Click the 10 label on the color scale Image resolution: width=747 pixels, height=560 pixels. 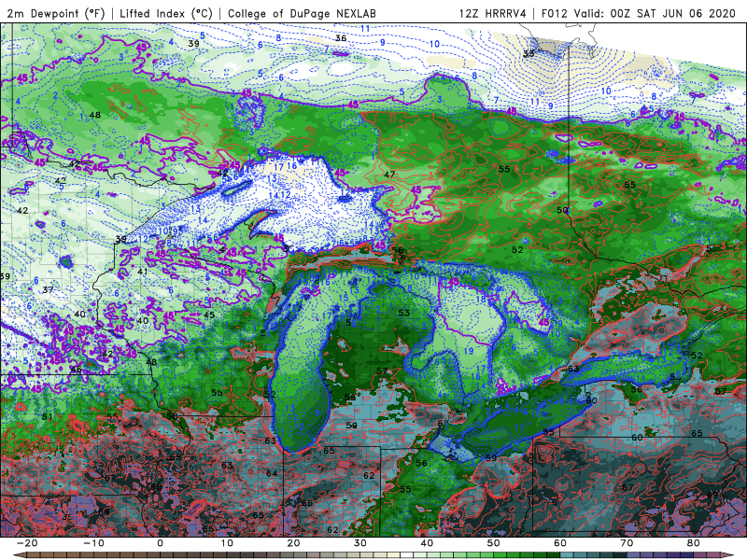click(227, 543)
